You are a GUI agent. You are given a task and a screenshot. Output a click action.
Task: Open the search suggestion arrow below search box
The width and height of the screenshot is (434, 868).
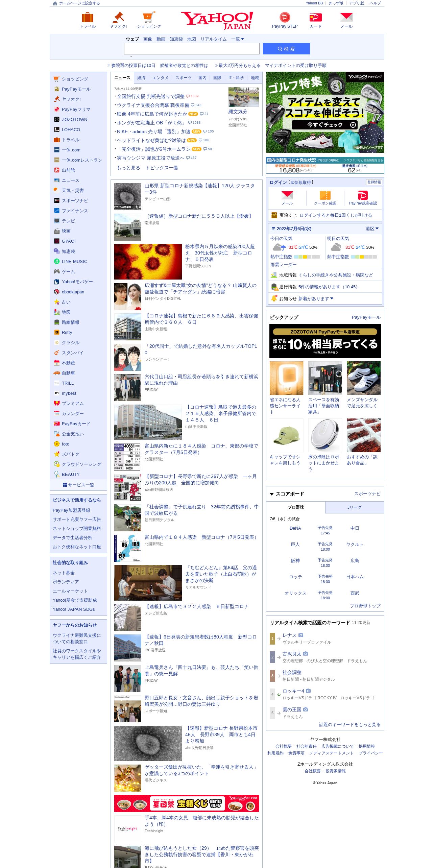click(x=131, y=56)
